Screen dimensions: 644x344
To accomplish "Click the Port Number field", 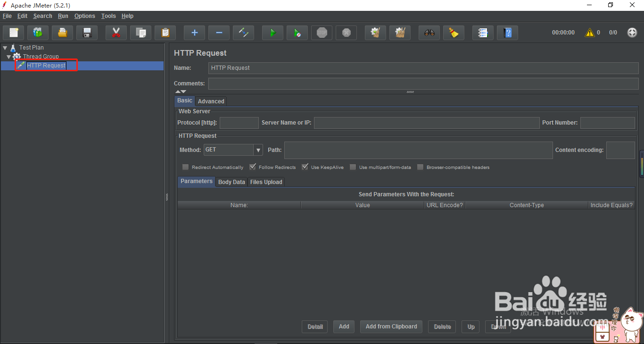I will click(x=607, y=123).
